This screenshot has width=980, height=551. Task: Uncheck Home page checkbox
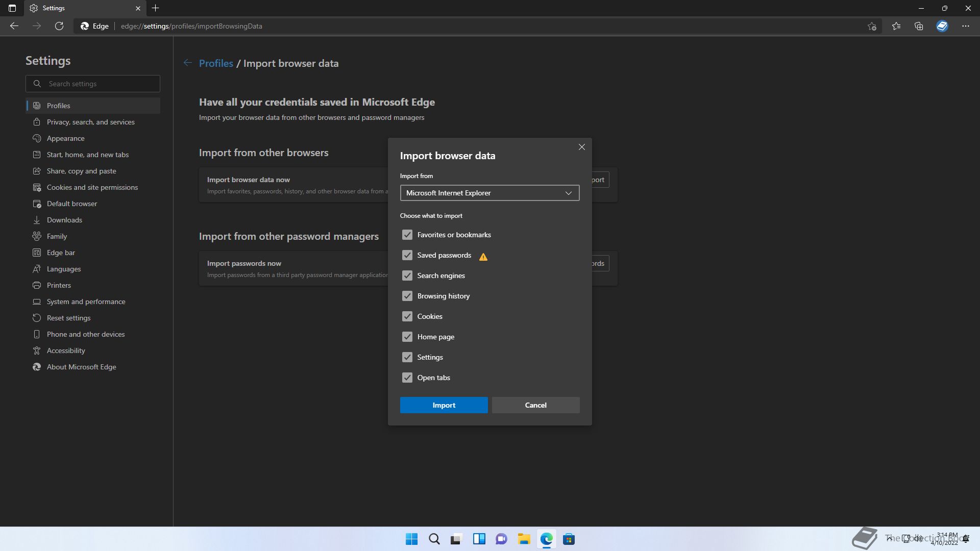point(407,337)
